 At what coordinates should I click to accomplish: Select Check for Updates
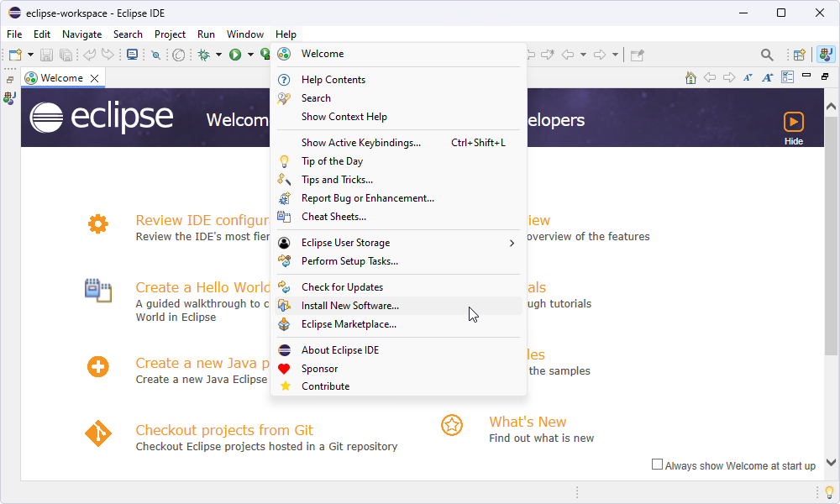click(398, 287)
